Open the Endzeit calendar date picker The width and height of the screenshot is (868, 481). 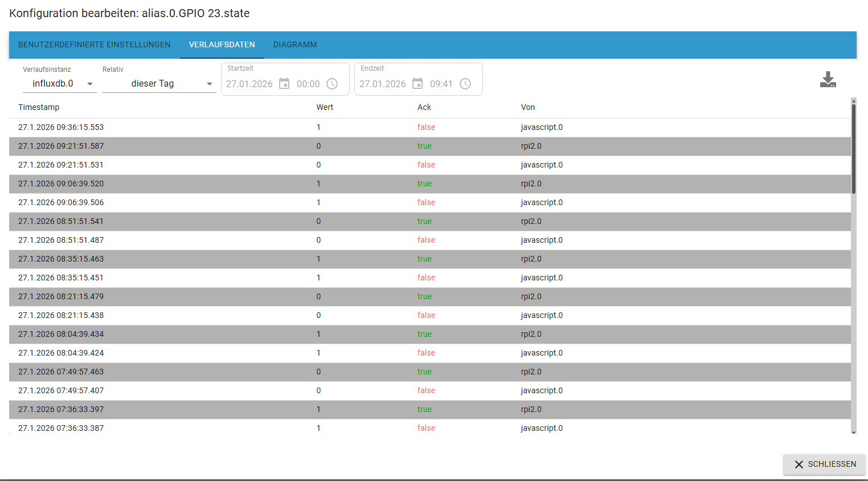pos(417,84)
